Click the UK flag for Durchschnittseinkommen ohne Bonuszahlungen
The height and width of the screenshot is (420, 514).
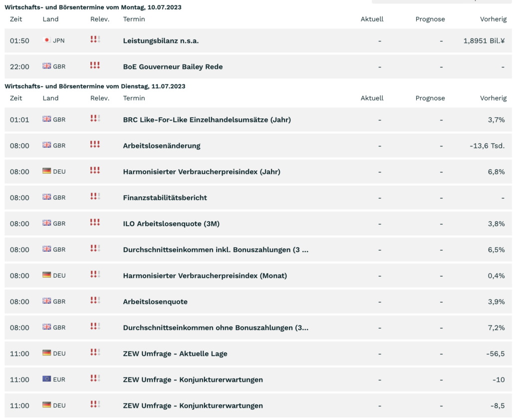point(46,327)
